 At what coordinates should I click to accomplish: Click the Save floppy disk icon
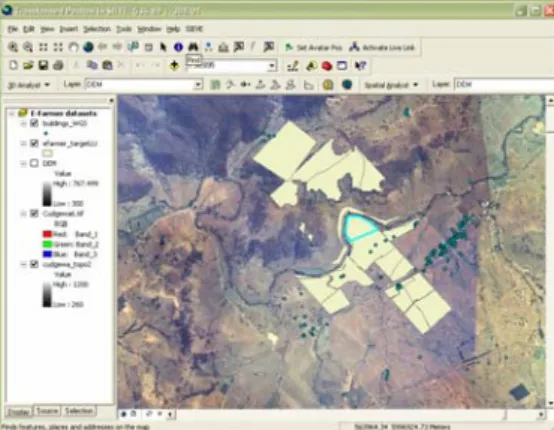(43, 65)
